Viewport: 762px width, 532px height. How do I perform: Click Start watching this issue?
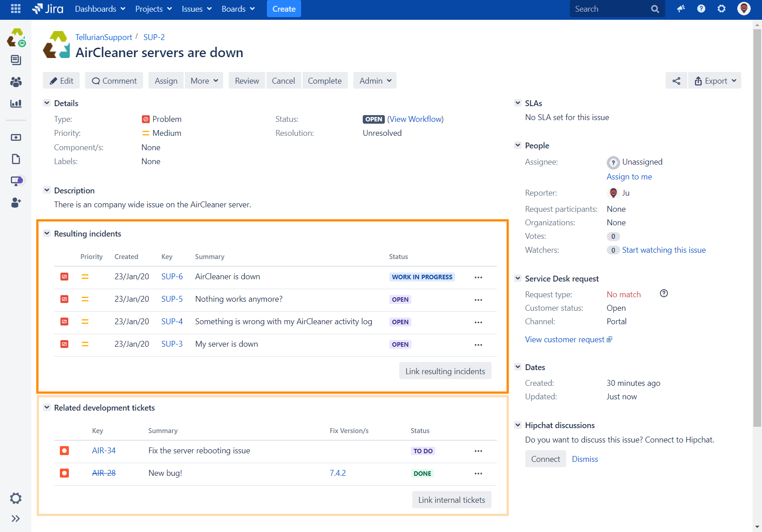click(x=664, y=250)
